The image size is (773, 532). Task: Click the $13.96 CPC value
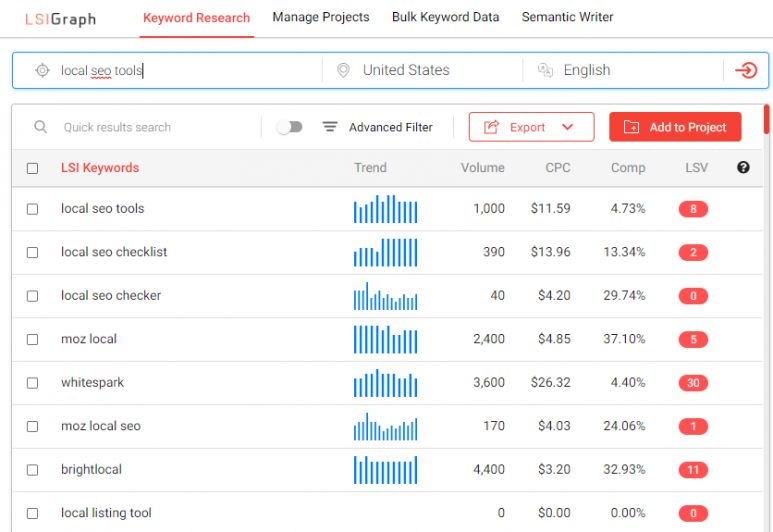pyautogui.click(x=550, y=252)
